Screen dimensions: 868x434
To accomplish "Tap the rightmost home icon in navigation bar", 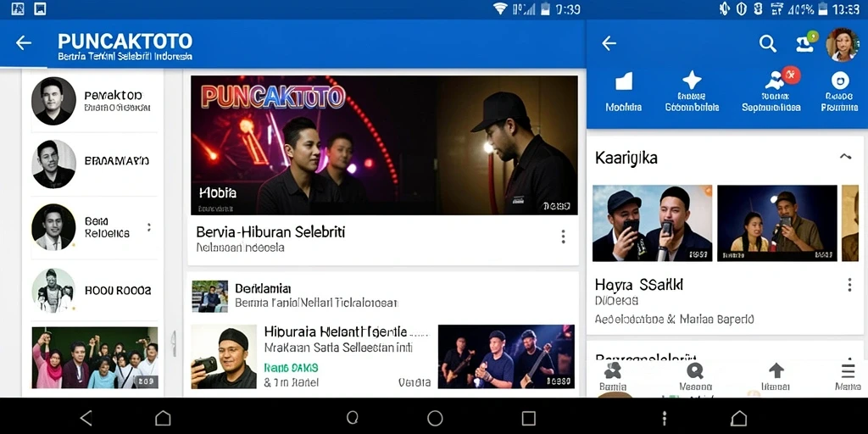I will (739, 418).
